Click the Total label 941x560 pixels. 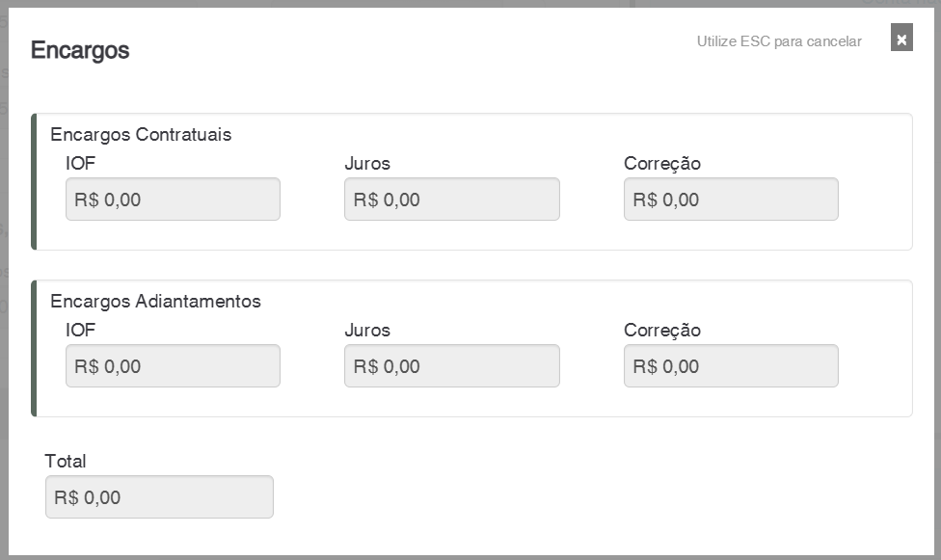(x=66, y=461)
